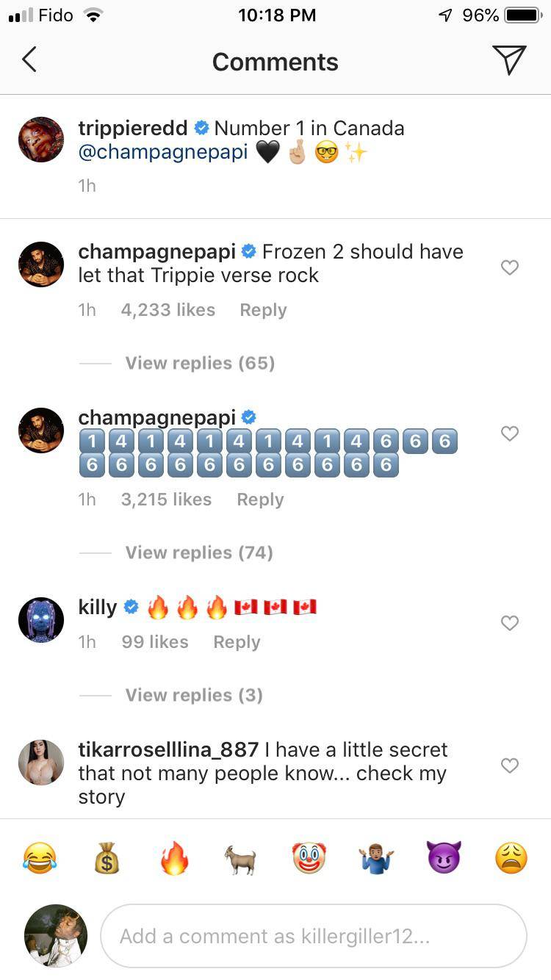Select the goat emoji quick reaction
This screenshot has width=551, height=980.
[241, 857]
